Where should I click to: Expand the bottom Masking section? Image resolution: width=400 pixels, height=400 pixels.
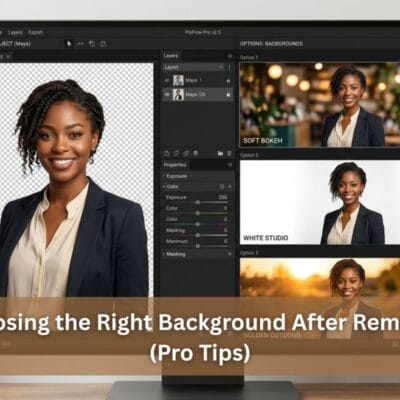198,254
